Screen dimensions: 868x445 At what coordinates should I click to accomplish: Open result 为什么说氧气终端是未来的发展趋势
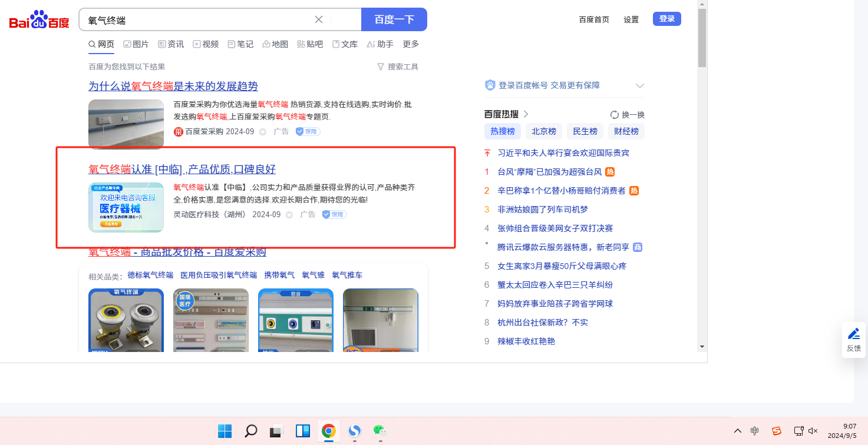point(173,86)
